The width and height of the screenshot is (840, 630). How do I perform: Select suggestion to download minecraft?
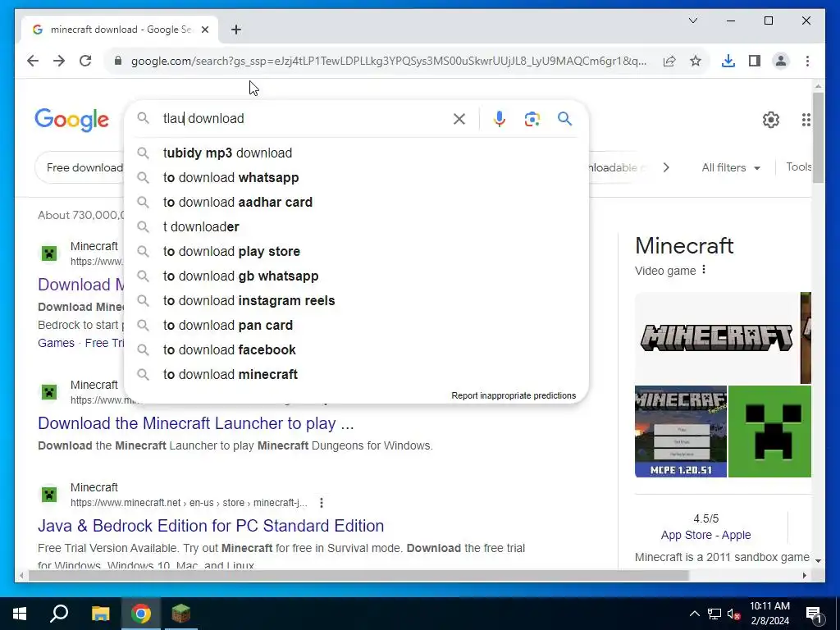tap(356, 375)
